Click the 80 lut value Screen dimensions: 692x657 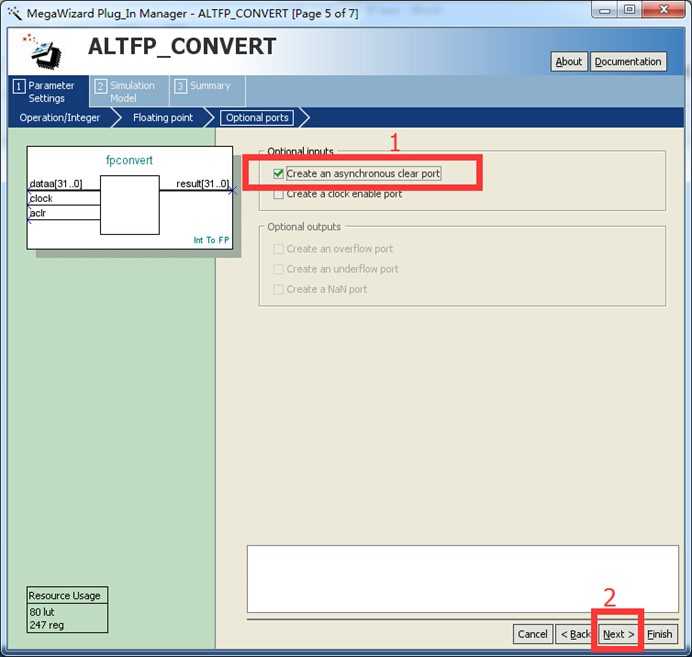pyautogui.click(x=42, y=612)
